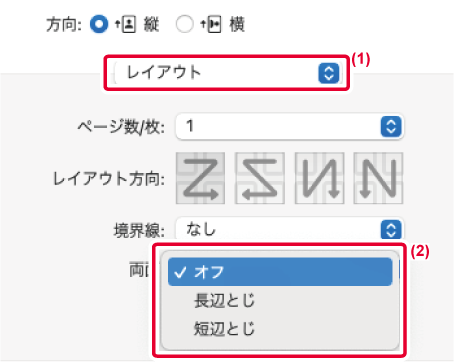Select the reversed-Z layout direction icon
The height and width of the screenshot is (362, 454).
point(260,178)
